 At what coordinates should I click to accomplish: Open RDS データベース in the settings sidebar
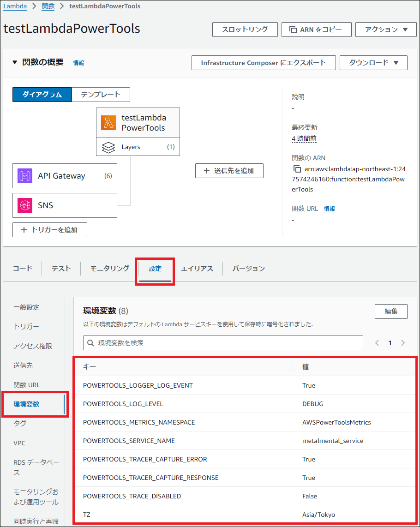pyautogui.click(x=36, y=467)
